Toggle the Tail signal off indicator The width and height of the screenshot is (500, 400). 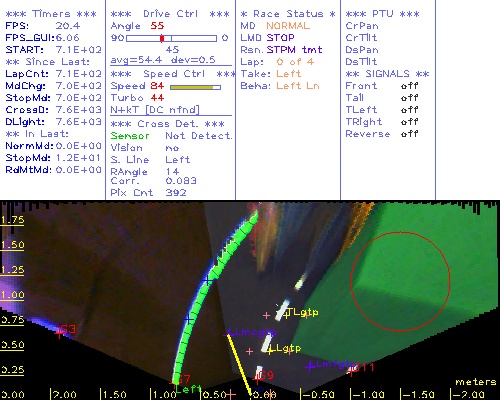pos(409,98)
